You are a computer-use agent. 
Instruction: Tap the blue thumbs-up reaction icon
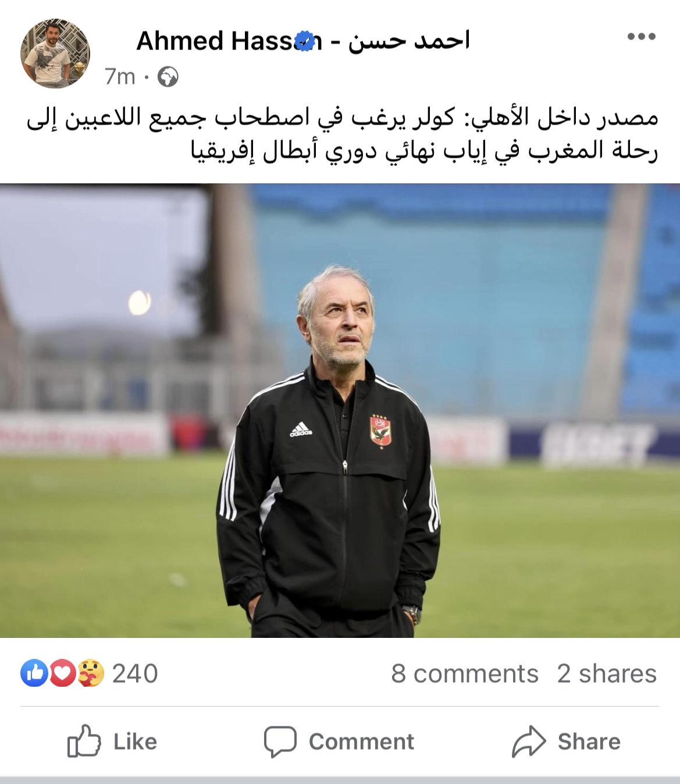coord(34,673)
